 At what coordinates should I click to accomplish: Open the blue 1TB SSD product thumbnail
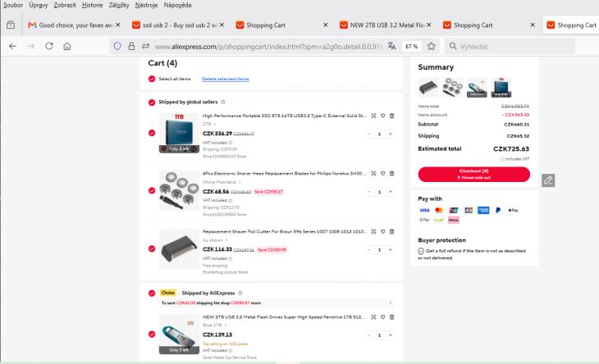tap(179, 133)
